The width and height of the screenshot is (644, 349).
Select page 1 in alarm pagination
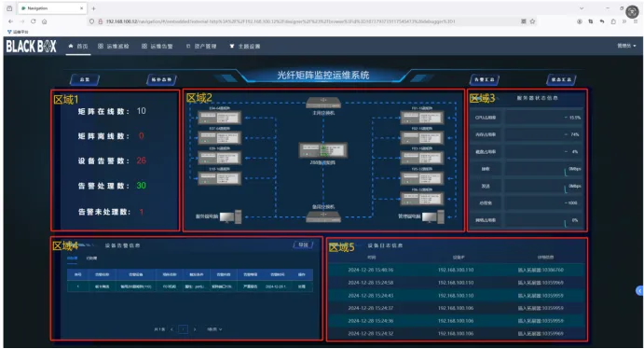click(x=184, y=329)
